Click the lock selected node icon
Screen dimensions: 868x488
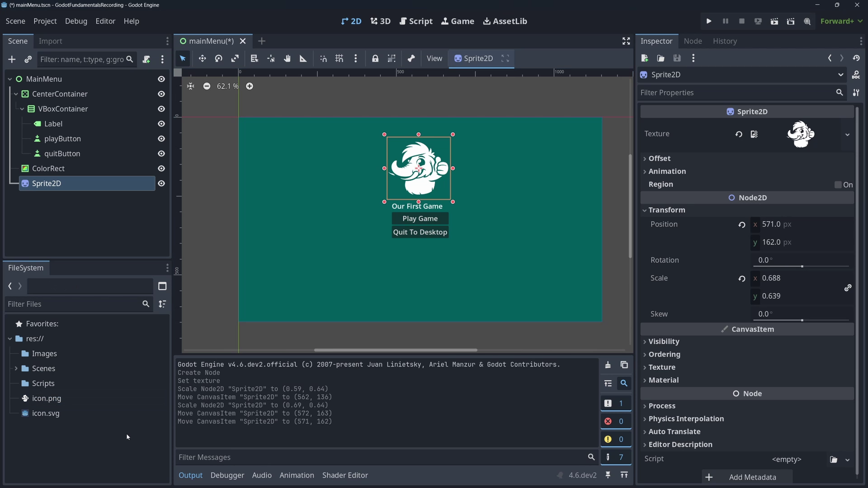[375, 59]
